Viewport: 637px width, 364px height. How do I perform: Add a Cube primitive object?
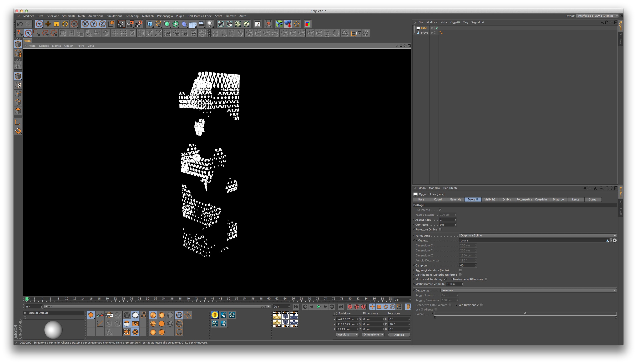click(150, 24)
